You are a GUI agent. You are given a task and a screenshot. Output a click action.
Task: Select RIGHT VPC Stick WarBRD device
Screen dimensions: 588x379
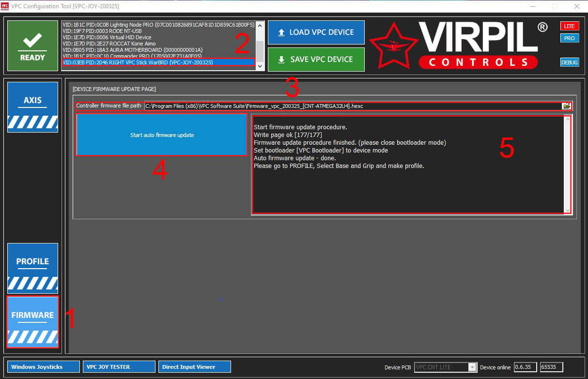click(x=158, y=62)
